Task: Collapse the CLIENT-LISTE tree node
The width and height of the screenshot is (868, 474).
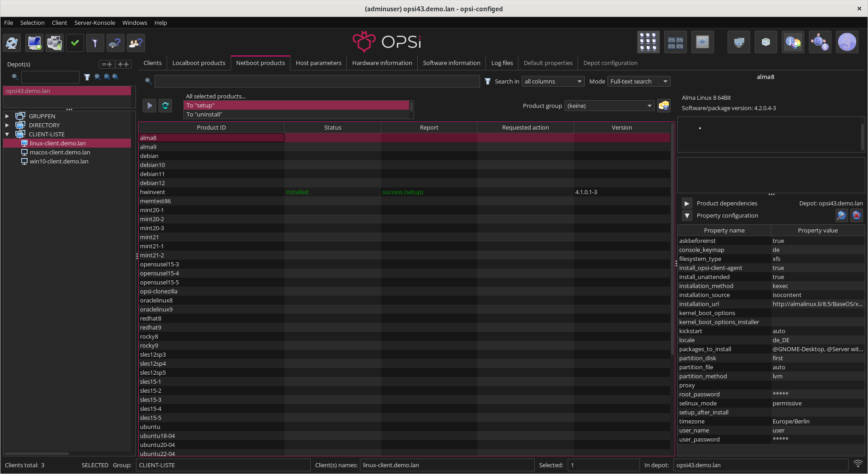Action: (x=7, y=134)
